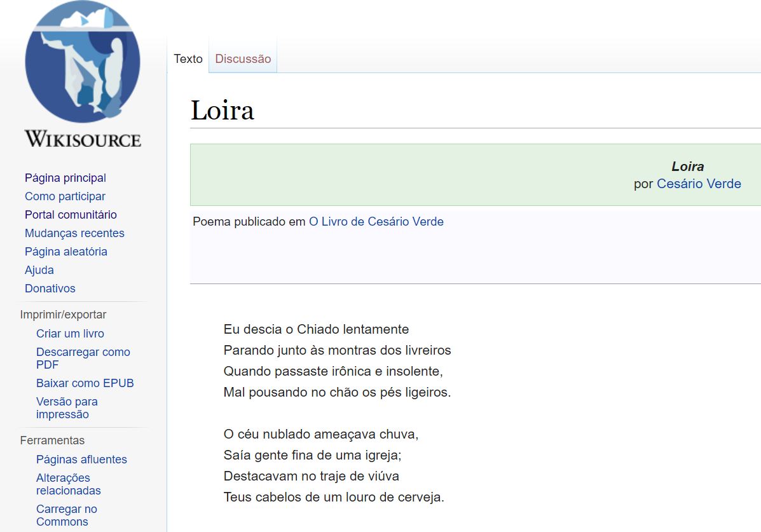The height and width of the screenshot is (532, 761).
Task: View Alterações relacionadas
Action: pyautogui.click(x=69, y=484)
